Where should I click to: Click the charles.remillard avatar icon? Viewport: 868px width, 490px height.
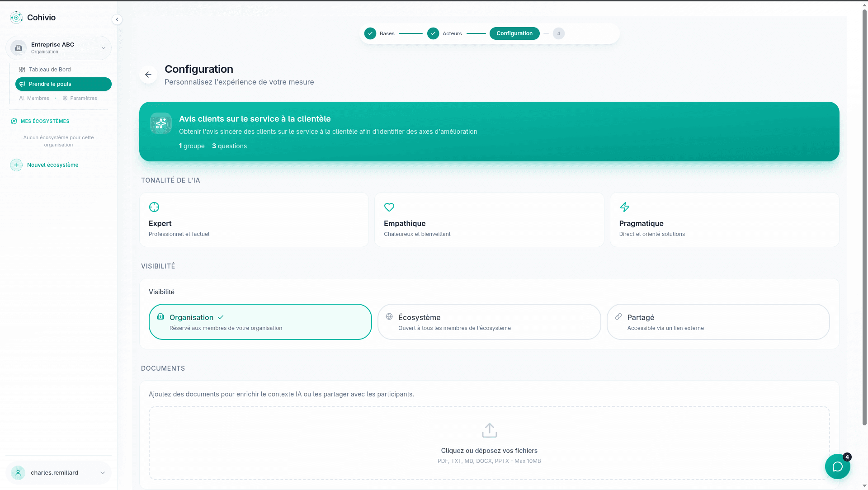pos(18,473)
